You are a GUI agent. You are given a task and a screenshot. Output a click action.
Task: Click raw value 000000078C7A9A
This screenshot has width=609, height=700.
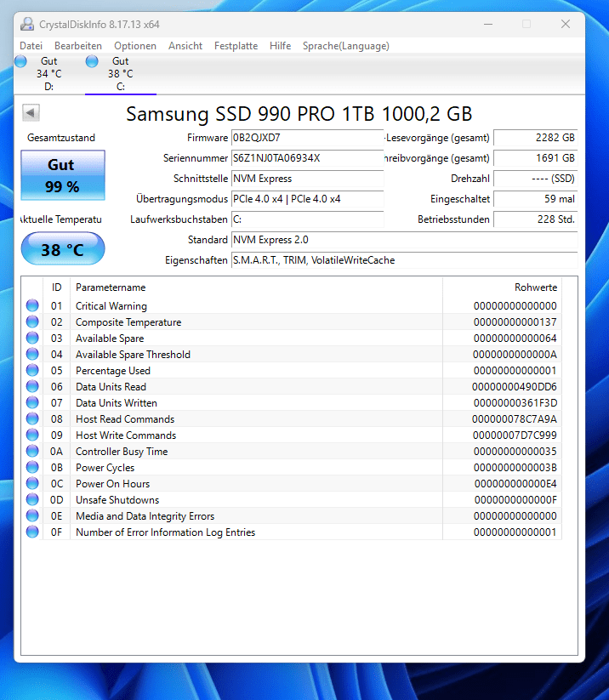click(515, 418)
